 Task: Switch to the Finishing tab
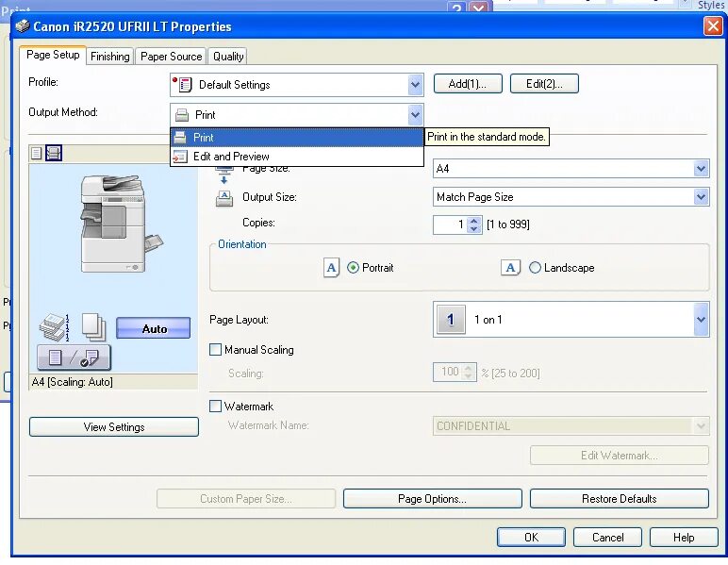tap(110, 57)
